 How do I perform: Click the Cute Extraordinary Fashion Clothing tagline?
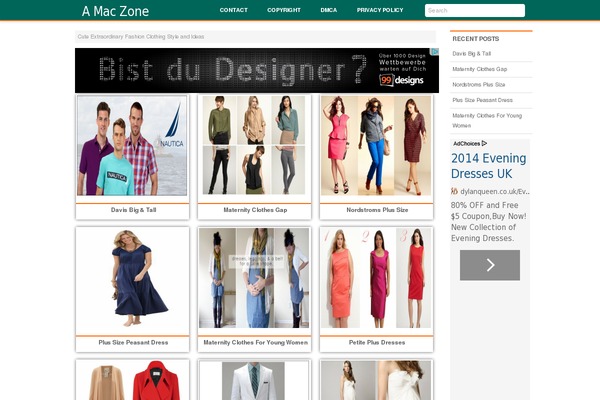pos(141,37)
